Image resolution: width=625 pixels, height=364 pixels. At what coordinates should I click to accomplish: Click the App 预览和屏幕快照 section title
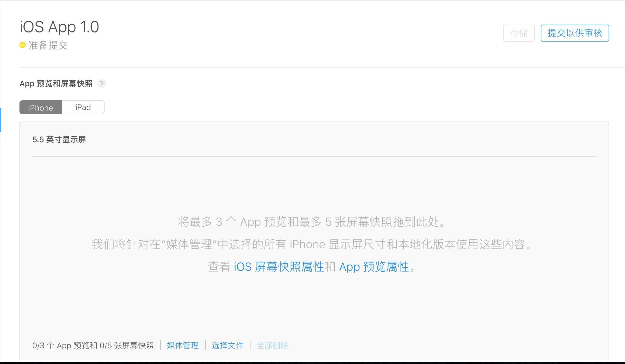click(56, 84)
